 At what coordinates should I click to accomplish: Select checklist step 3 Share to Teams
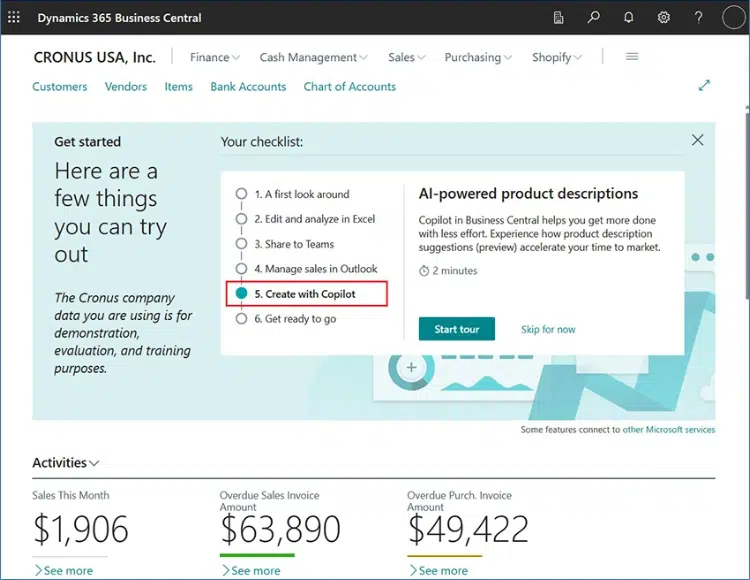[x=285, y=244]
